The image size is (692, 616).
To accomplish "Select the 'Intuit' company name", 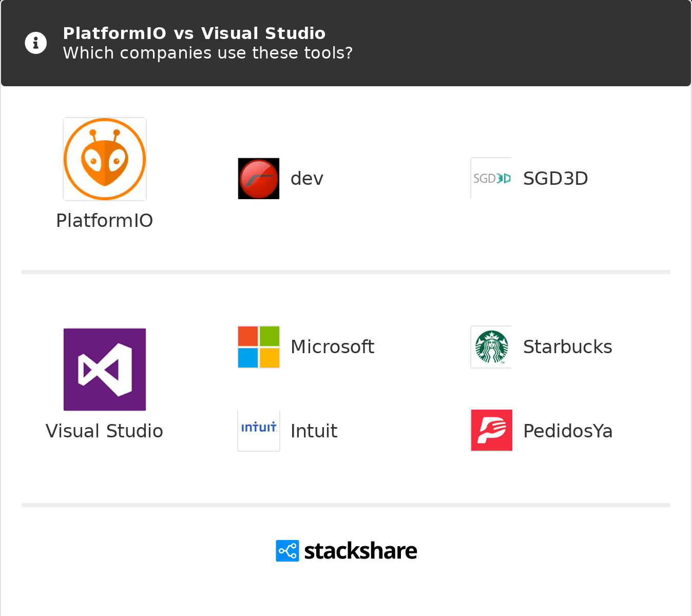I will pos(314,431).
